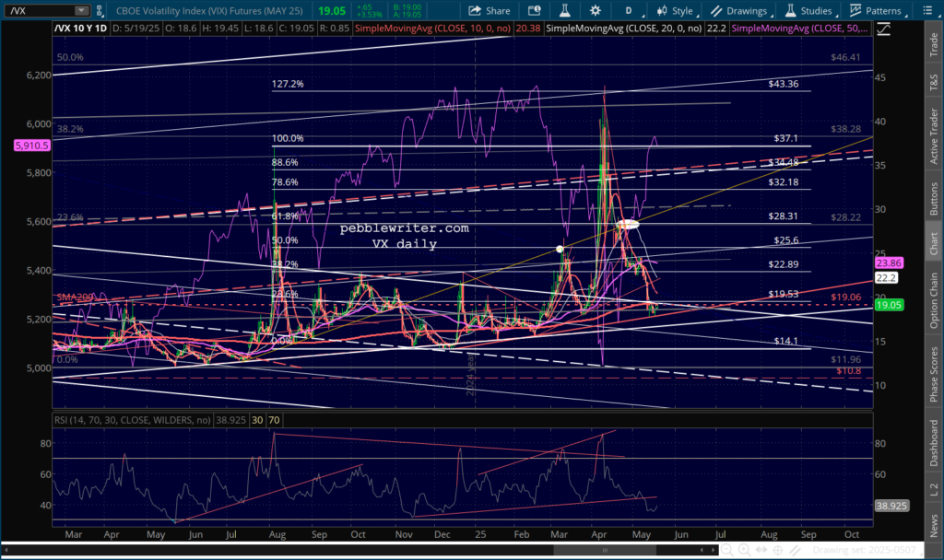Open the list menu icon at top right
The height and width of the screenshot is (560, 944).
[x=929, y=11]
